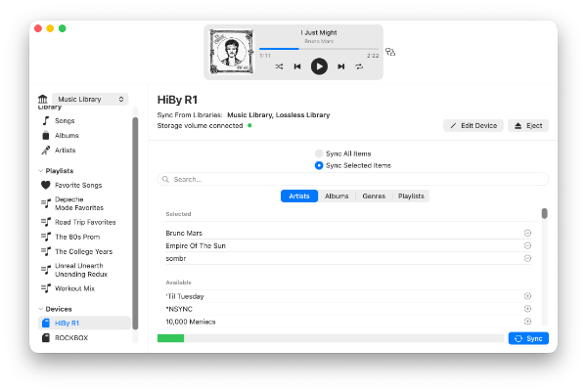Open the Favorite Songs playlist
This screenshot has width=587, height=392.
(x=78, y=185)
